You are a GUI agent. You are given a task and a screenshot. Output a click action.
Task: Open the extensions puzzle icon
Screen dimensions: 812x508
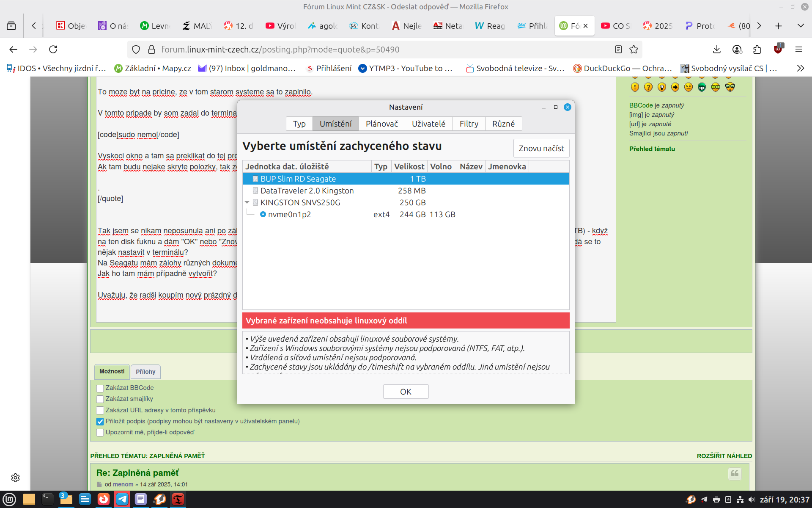pos(757,50)
